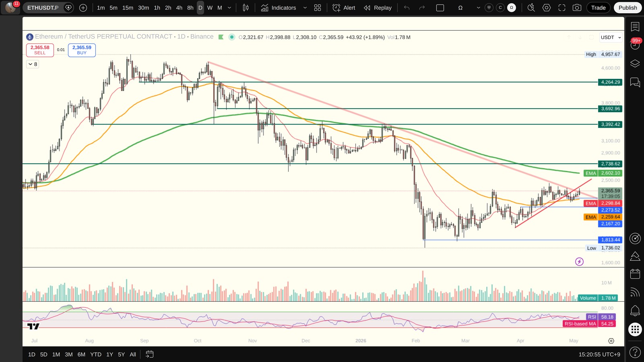This screenshot has width=644, height=362.
Task: Click the blue BUY 2,365.59 button
Action: pos(82,50)
